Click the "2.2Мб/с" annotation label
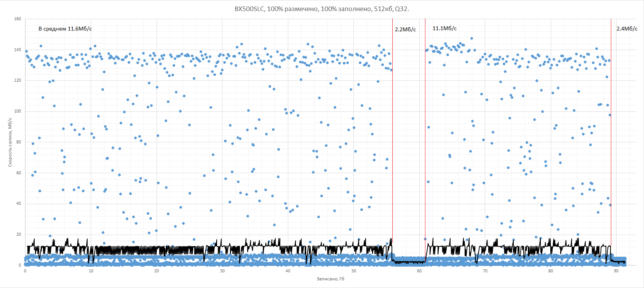644x288 pixels. tap(405, 29)
